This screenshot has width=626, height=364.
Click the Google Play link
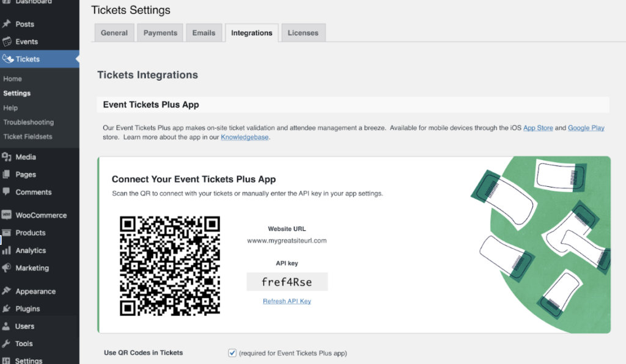click(x=586, y=128)
